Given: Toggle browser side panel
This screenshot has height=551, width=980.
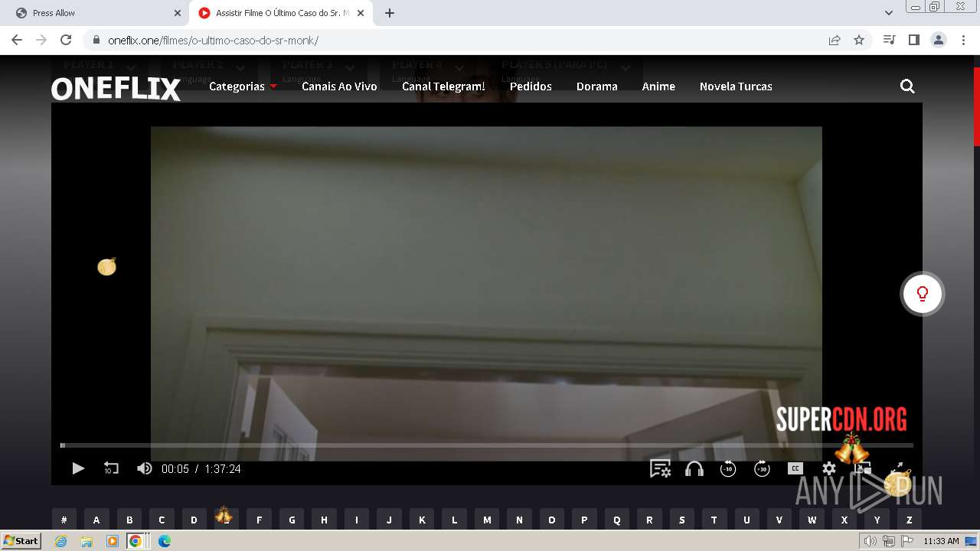Looking at the screenshot, I should (x=913, y=40).
